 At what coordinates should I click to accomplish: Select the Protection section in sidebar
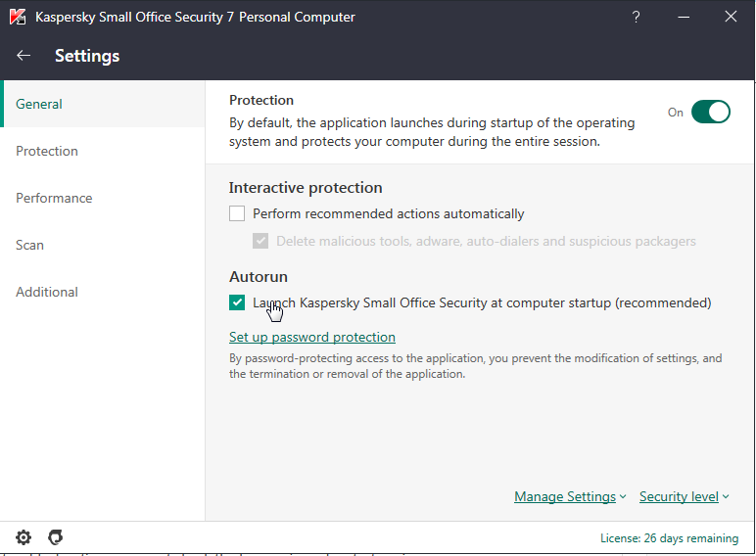[x=47, y=151]
